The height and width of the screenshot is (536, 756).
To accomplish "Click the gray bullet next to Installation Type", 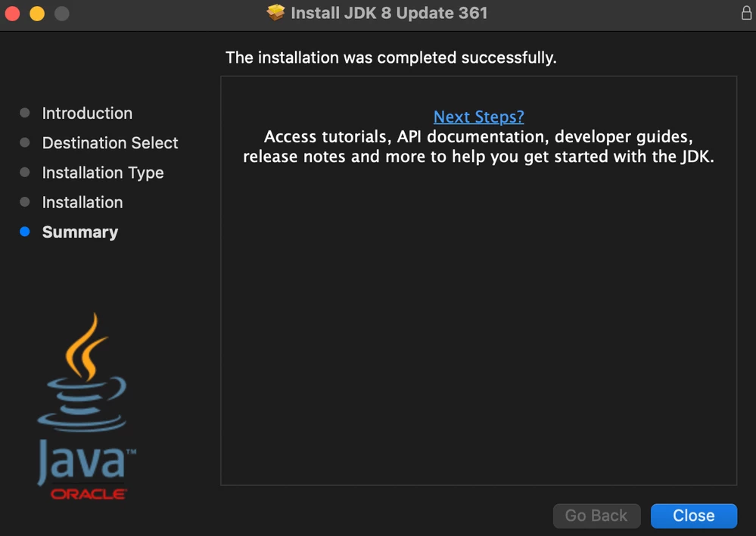I will pos(24,173).
